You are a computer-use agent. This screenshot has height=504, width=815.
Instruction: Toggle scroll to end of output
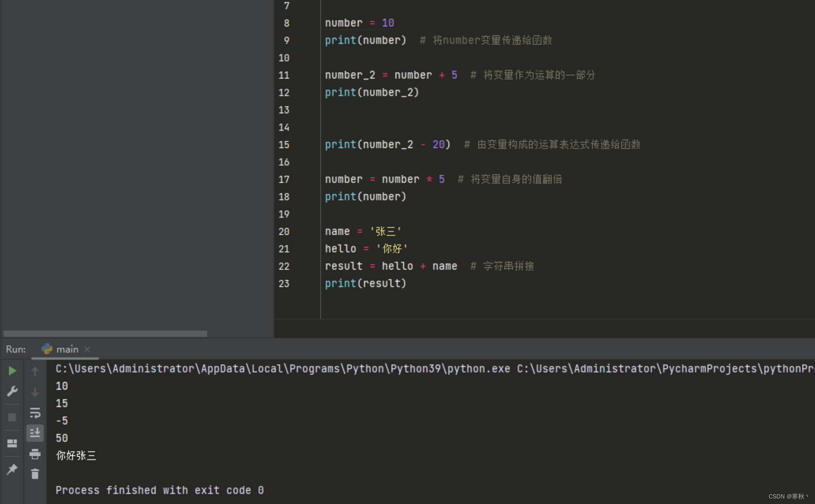coord(35,433)
